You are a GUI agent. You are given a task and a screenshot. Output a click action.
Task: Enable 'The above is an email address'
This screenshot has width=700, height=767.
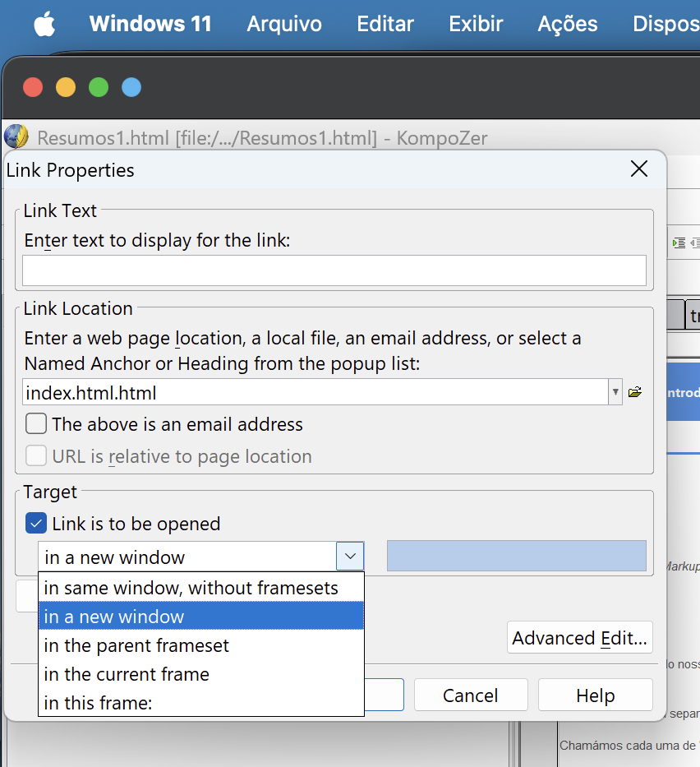click(36, 424)
